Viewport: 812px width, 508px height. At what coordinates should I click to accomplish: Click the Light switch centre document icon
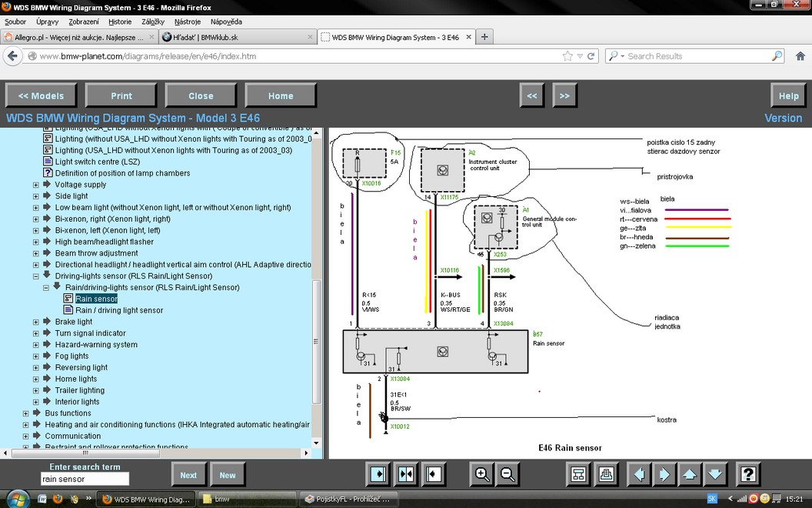pos(48,161)
